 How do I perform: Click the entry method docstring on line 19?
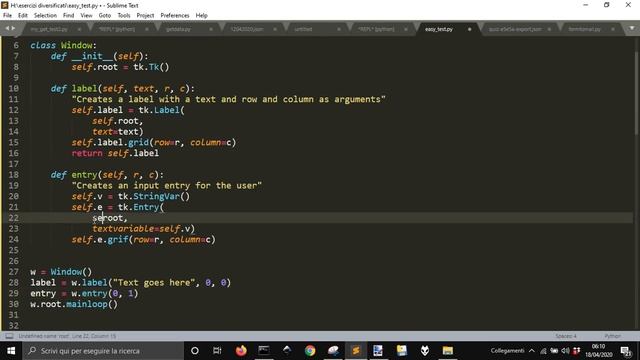point(167,186)
